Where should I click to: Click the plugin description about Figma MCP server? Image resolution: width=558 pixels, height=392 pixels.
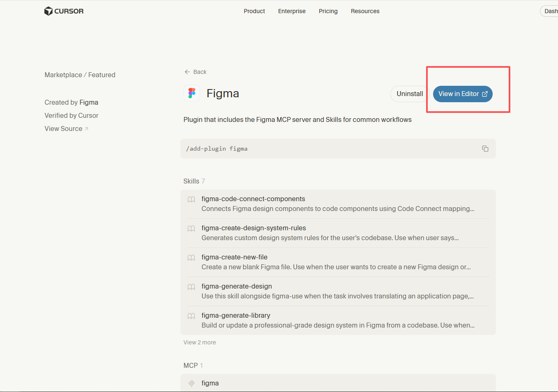click(x=297, y=119)
